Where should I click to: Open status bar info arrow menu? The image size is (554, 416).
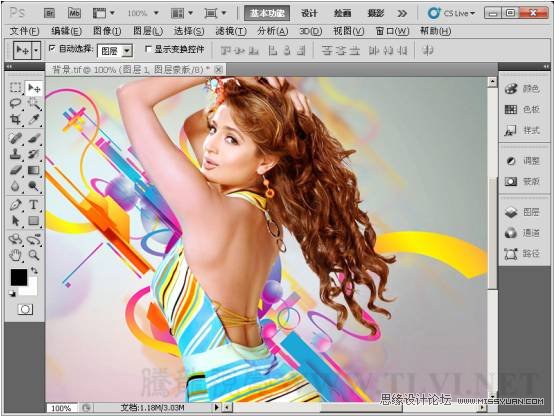[217, 408]
